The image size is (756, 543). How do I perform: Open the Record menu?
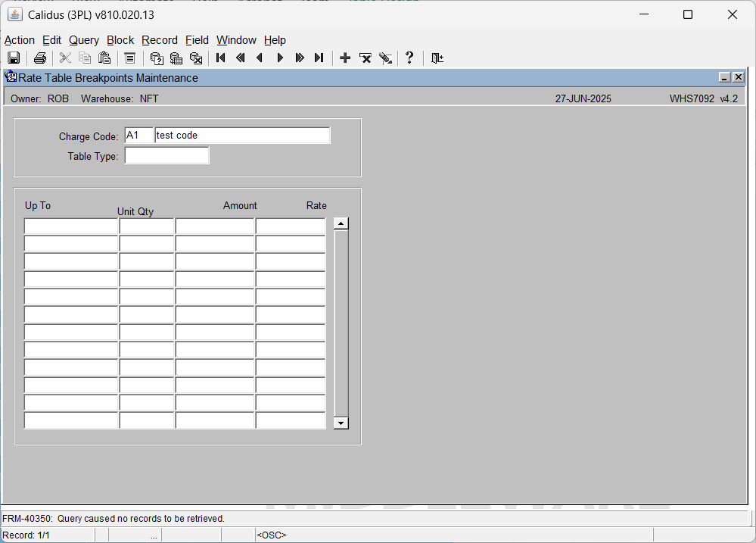(160, 40)
